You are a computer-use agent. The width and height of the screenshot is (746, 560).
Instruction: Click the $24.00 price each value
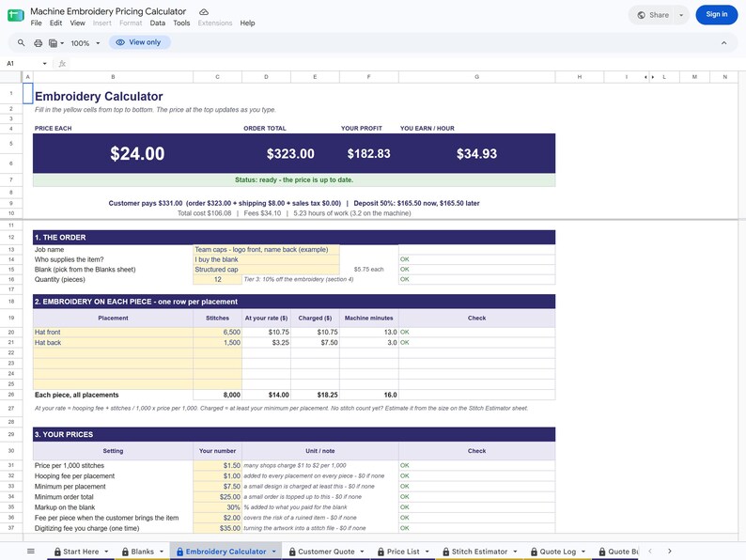[137, 154]
